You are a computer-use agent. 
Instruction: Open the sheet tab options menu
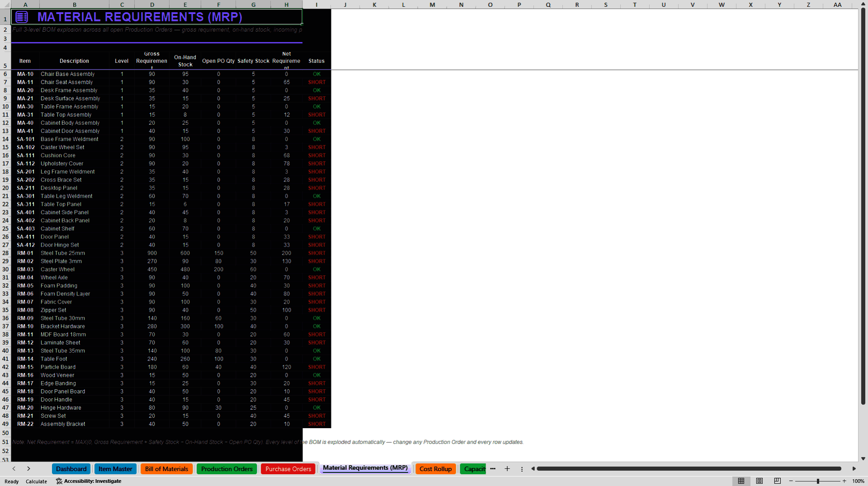click(x=522, y=469)
